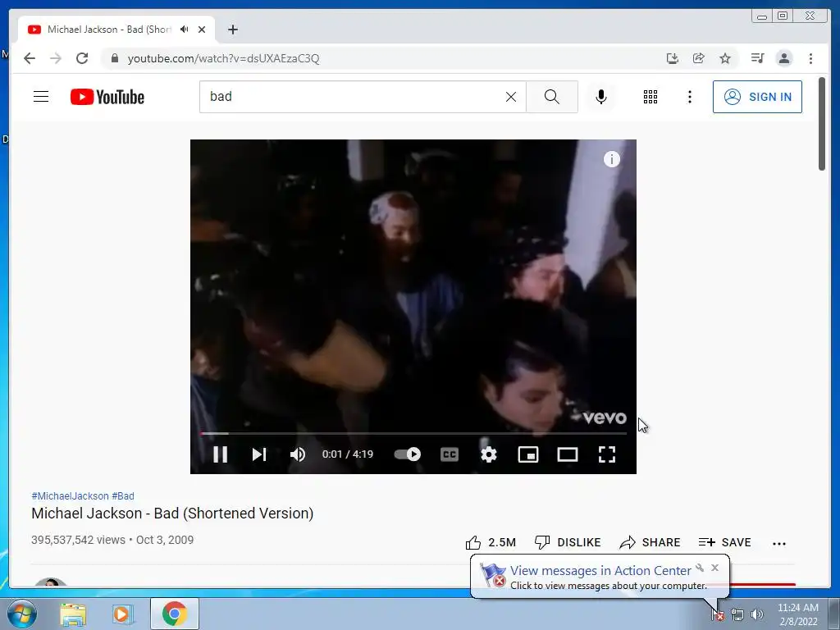Click the page vertical scrollbar
This screenshot has height=630, width=840.
(822, 125)
